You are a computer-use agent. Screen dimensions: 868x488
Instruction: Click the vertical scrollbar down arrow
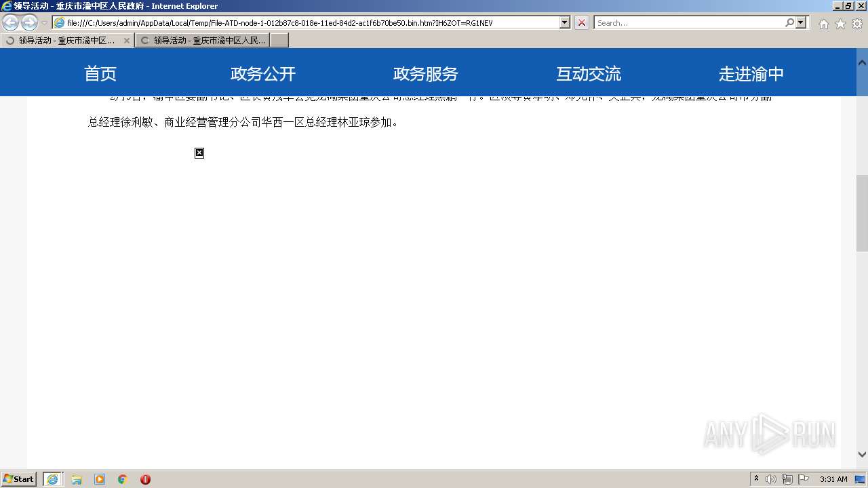click(862, 455)
